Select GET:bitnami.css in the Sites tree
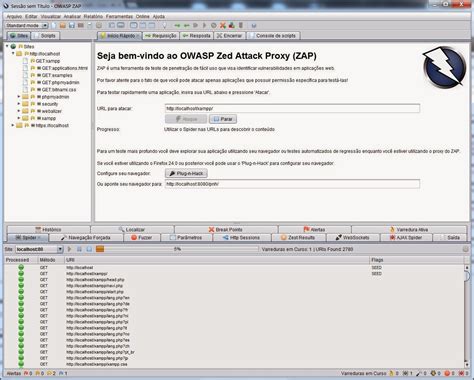Viewport: 474px width, 380px height. click(x=59, y=90)
